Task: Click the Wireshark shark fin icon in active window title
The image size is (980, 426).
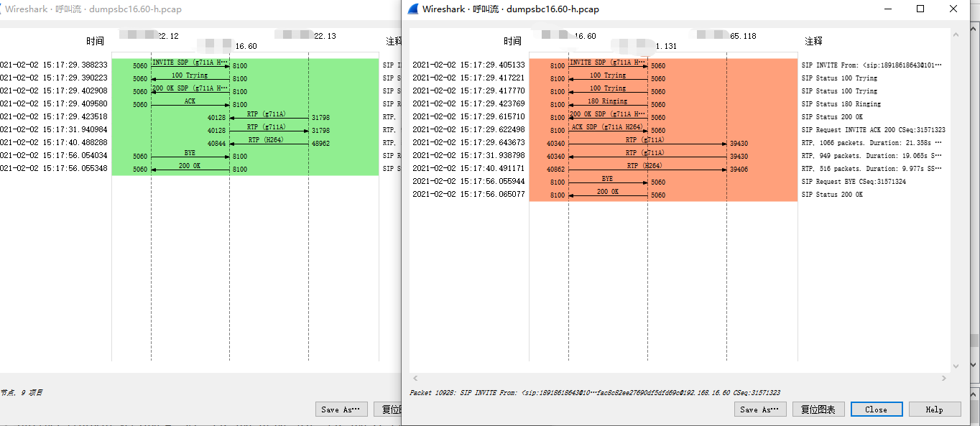Action: 412,9
